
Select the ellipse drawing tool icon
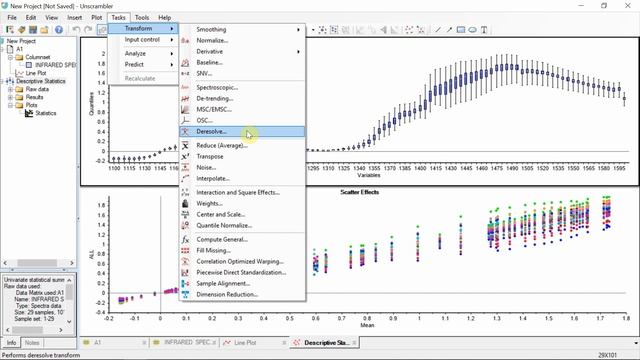coord(472,29)
